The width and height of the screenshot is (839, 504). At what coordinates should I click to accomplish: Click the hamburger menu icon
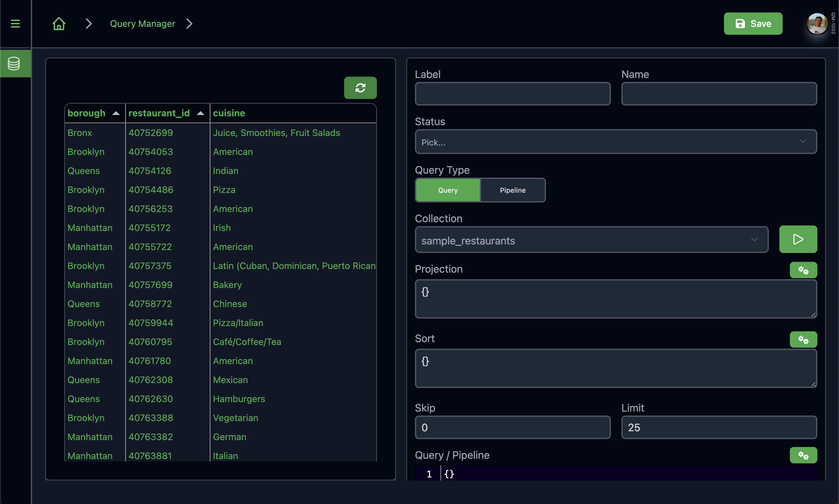click(15, 23)
